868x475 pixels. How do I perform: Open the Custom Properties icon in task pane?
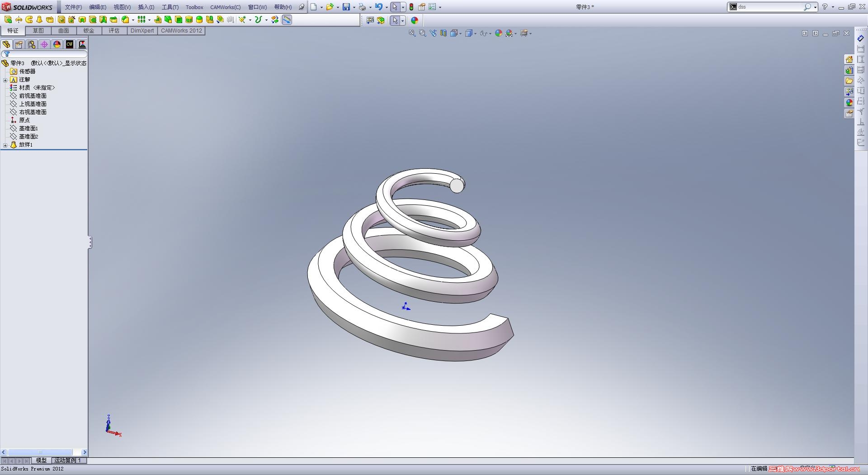tap(849, 114)
